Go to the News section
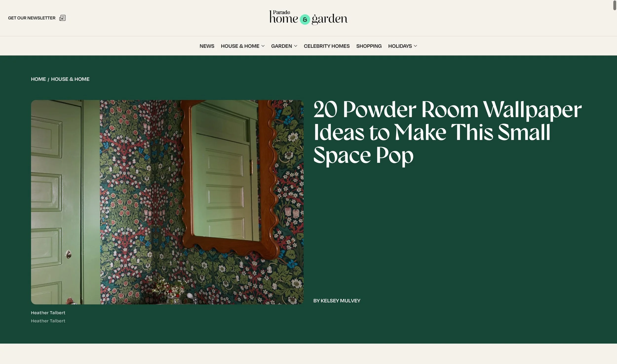This screenshot has width=617, height=364. (207, 46)
